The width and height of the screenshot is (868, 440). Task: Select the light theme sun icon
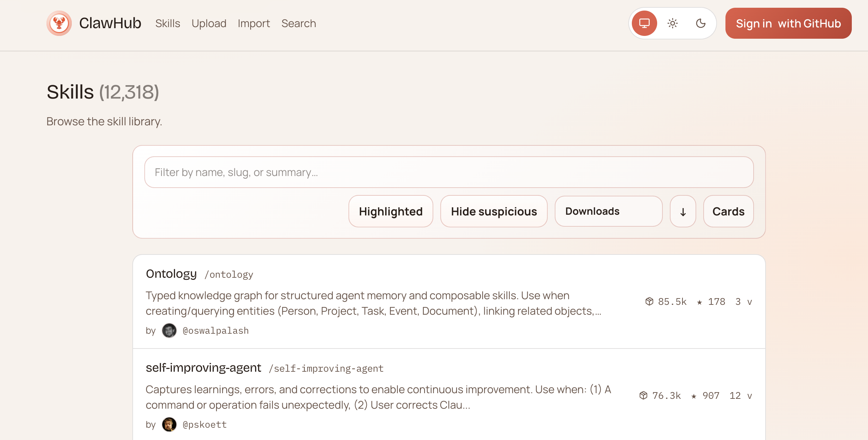(672, 23)
